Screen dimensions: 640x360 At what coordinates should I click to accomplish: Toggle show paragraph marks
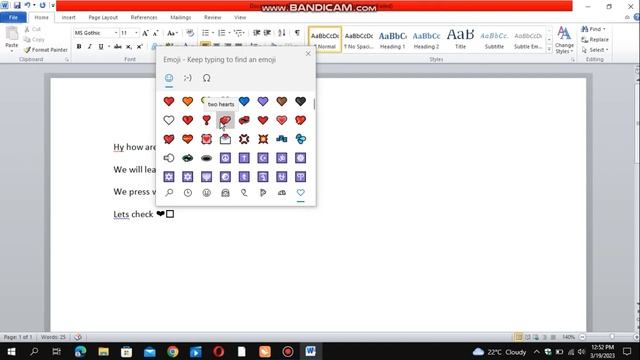pos(297,33)
